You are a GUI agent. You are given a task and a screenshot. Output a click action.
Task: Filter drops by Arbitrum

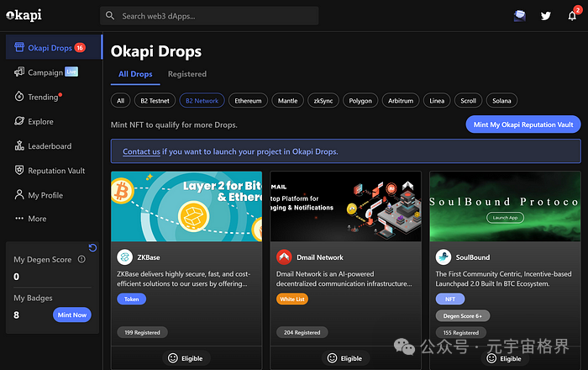(401, 101)
